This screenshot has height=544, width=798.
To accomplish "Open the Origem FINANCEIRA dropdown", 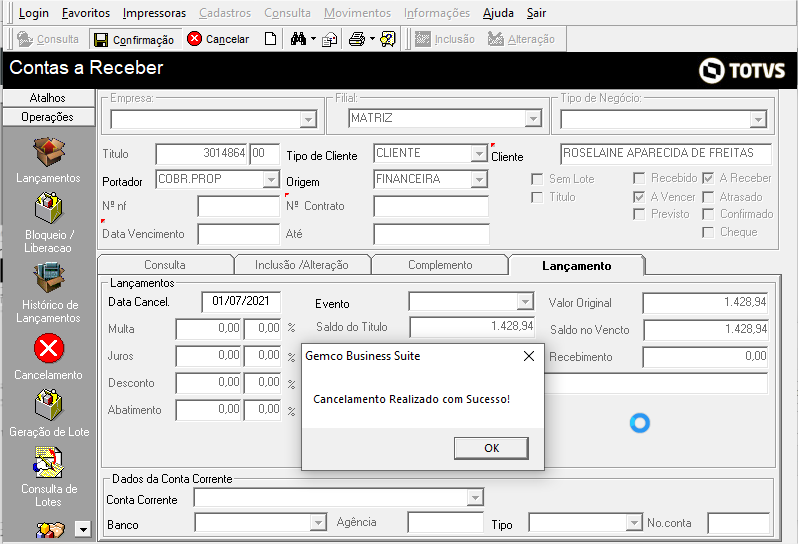I will coord(479,179).
